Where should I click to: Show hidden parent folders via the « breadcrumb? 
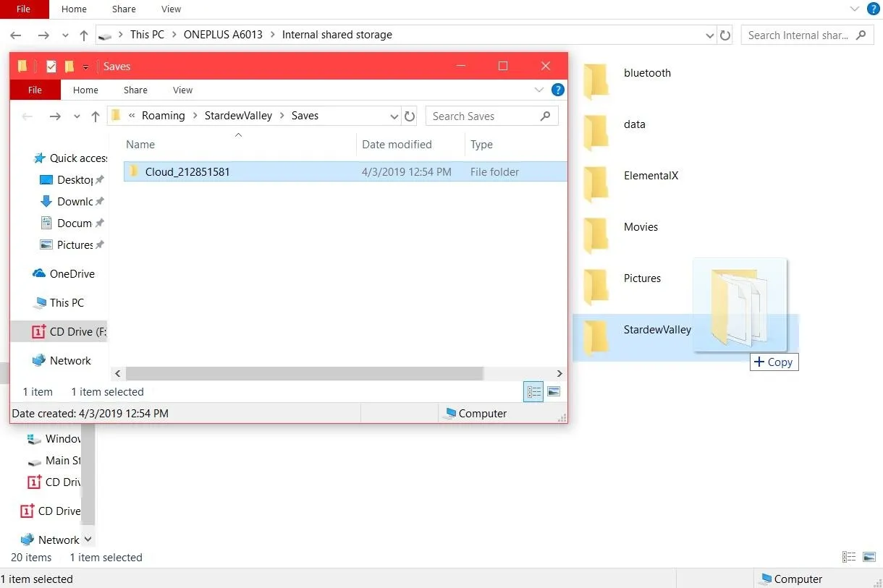pyautogui.click(x=132, y=116)
